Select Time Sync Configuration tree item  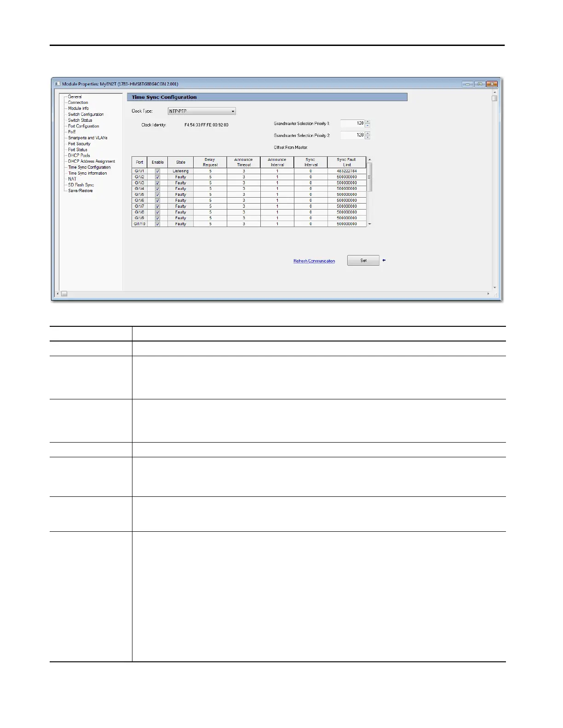[x=89, y=167]
